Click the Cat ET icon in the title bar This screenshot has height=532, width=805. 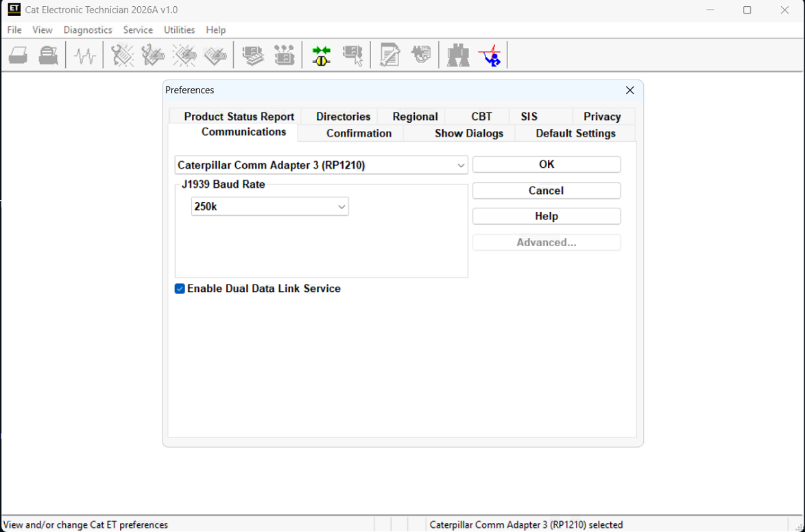[x=14, y=10]
